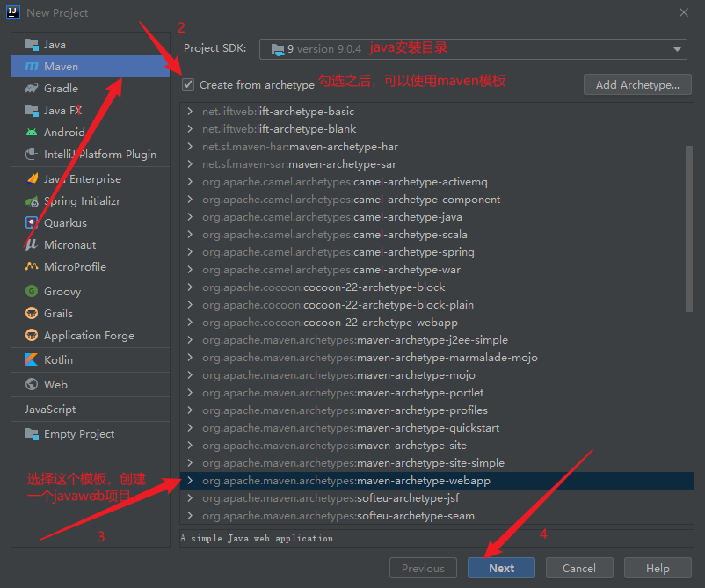
Task: Pick the Application Forge icon
Action: coord(32,336)
